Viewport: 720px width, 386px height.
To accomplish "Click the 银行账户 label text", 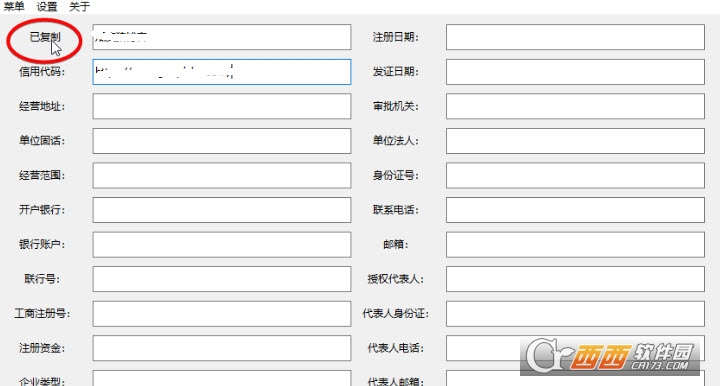I will pyautogui.click(x=42, y=244).
